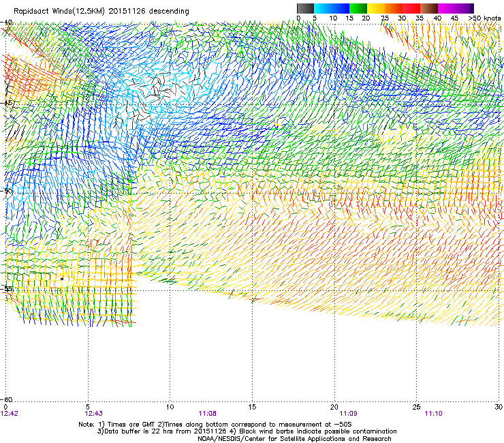This screenshot has width=504, height=443.
Task: Click the '>50 knots' legend label
Action: 484,18
